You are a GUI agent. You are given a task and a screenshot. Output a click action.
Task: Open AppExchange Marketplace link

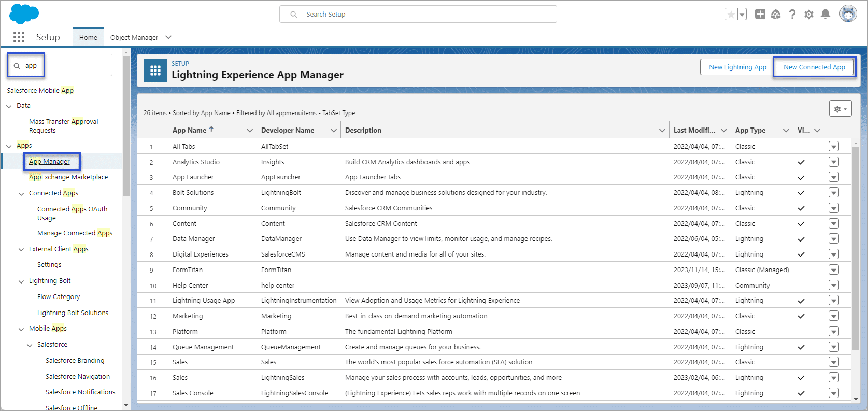click(x=68, y=177)
